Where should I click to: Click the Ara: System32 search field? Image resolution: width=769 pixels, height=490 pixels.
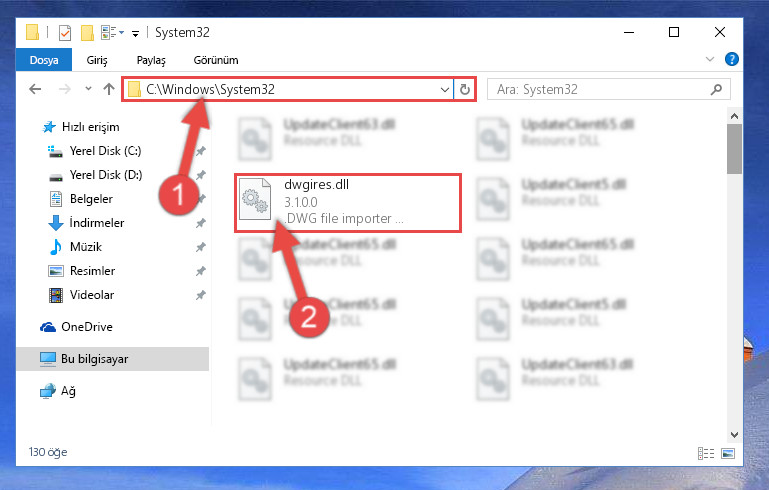pos(602,89)
